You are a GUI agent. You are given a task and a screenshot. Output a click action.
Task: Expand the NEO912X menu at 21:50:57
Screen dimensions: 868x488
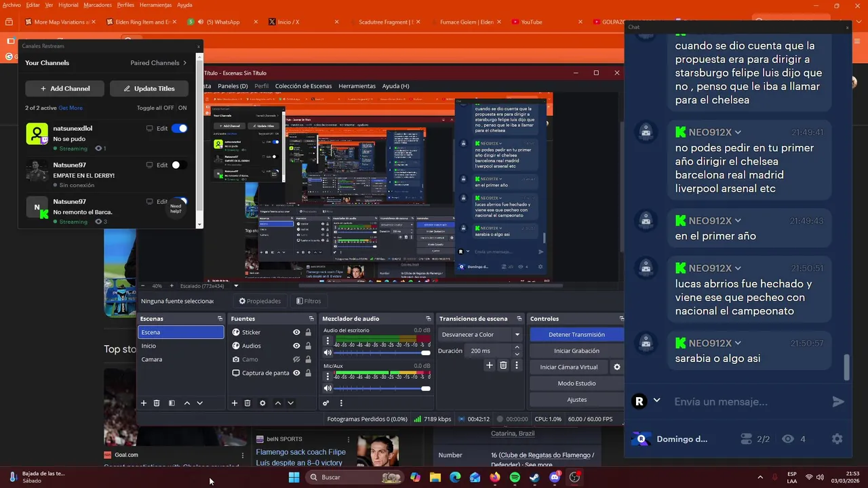(x=738, y=343)
